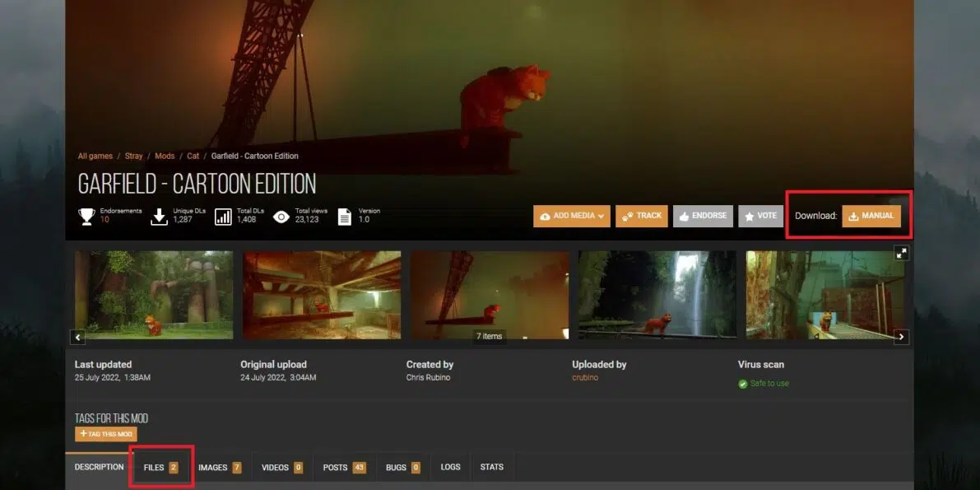Open uploader profile link crubino
Image resolution: width=980 pixels, height=490 pixels.
[585, 378]
